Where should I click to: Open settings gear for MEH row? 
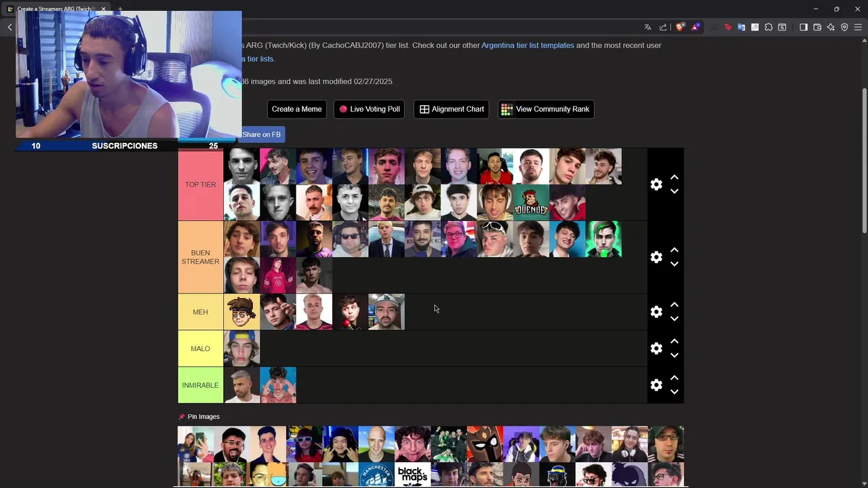pos(656,312)
